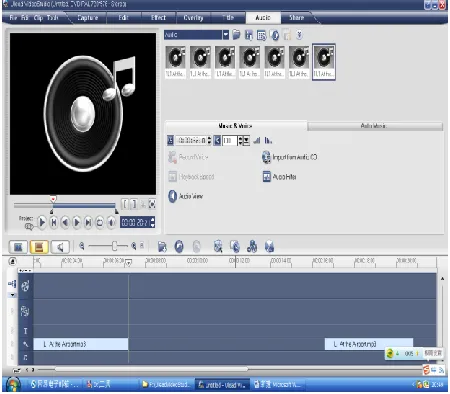Switch to the Audio View timeline button
The image size is (450, 394).
(x=60, y=247)
